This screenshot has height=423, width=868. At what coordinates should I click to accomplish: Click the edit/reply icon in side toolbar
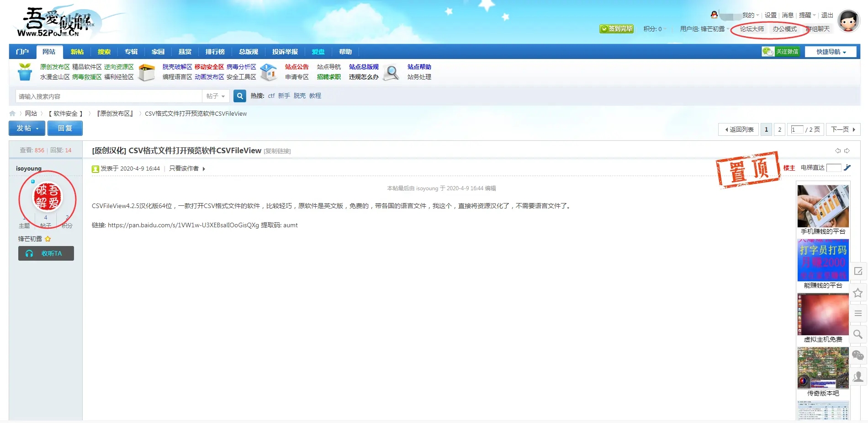tap(858, 271)
